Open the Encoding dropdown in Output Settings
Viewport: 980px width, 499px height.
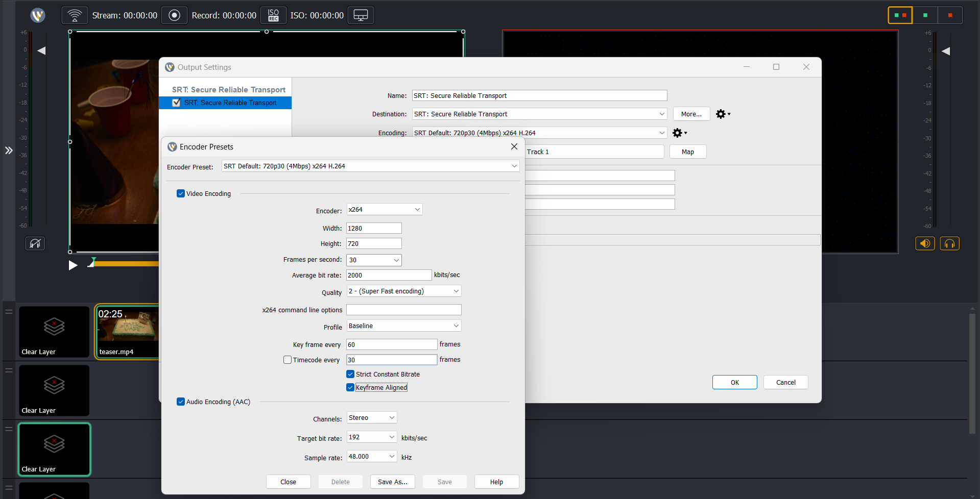pyautogui.click(x=539, y=133)
